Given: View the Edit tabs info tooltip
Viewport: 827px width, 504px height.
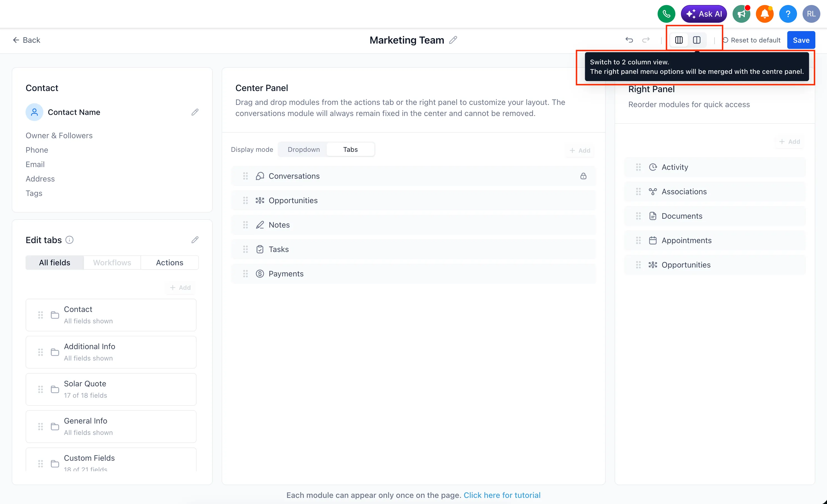Looking at the screenshot, I should 69,240.
